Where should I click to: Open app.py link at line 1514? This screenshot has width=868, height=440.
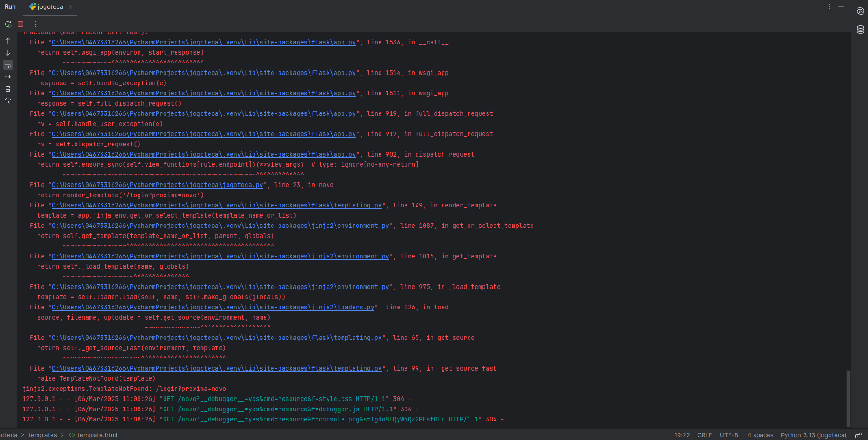click(x=204, y=73)
